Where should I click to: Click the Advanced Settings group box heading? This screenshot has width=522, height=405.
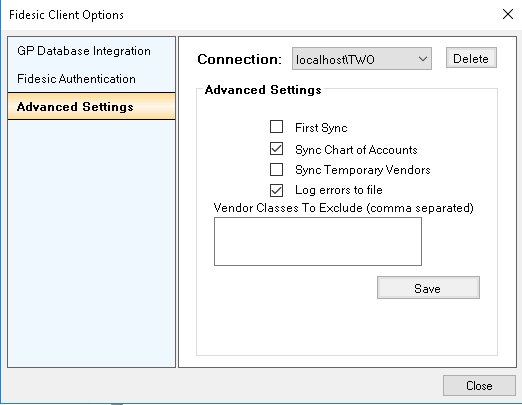coord(263,90)
